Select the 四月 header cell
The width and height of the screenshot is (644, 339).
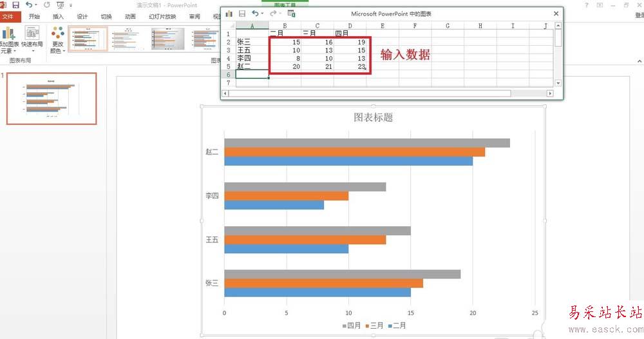point(350,34)
